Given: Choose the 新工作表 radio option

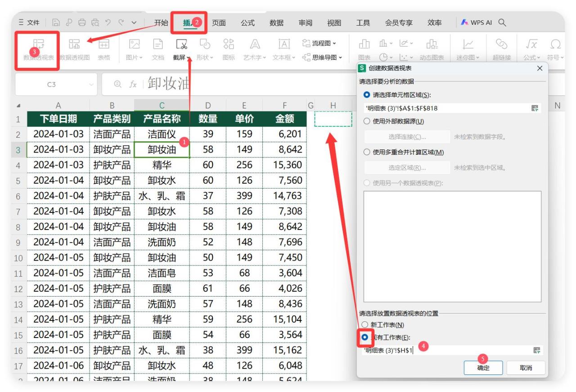Looking at the screenshot, I should pyautogui.click(x=366, y=325).
